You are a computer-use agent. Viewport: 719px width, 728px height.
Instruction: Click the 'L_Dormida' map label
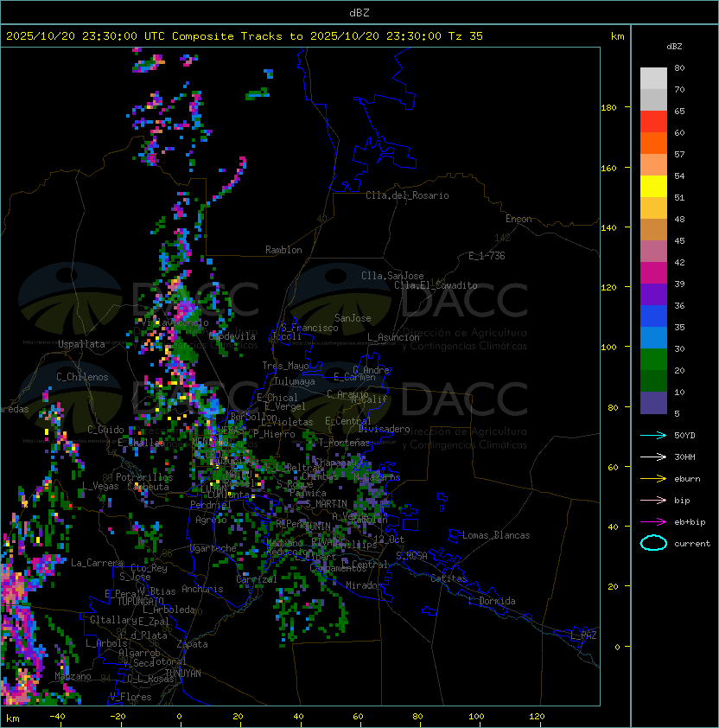tap(492, 601)
